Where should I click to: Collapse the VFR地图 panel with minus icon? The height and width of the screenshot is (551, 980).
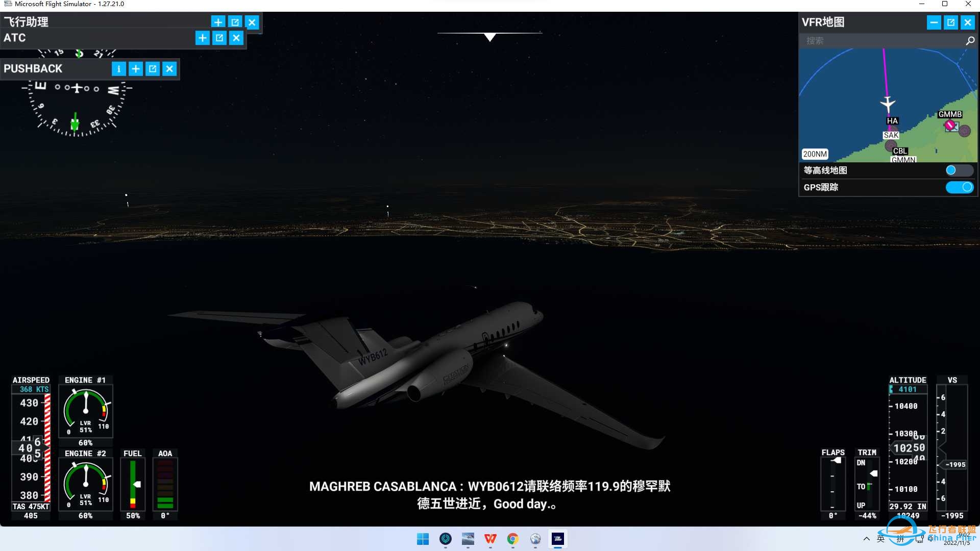pyautogui.click(x=934, y=22)
